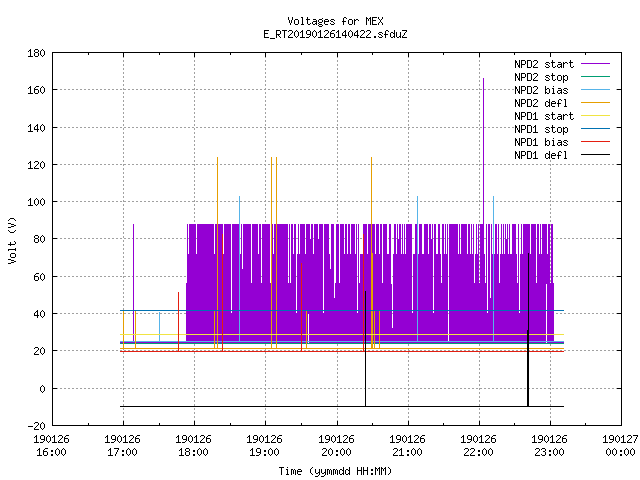Image resolution: width=640 pixels, height=480 pixels.
Task: Click the 'NPD2 bias' legend label
Action: click(541, 90)
